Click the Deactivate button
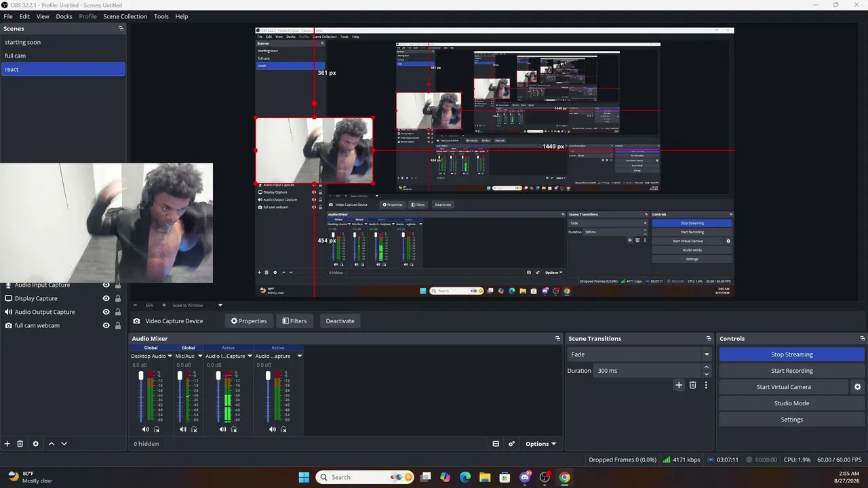868x488 pixels. pyautogui.click(x=340, y=321)
